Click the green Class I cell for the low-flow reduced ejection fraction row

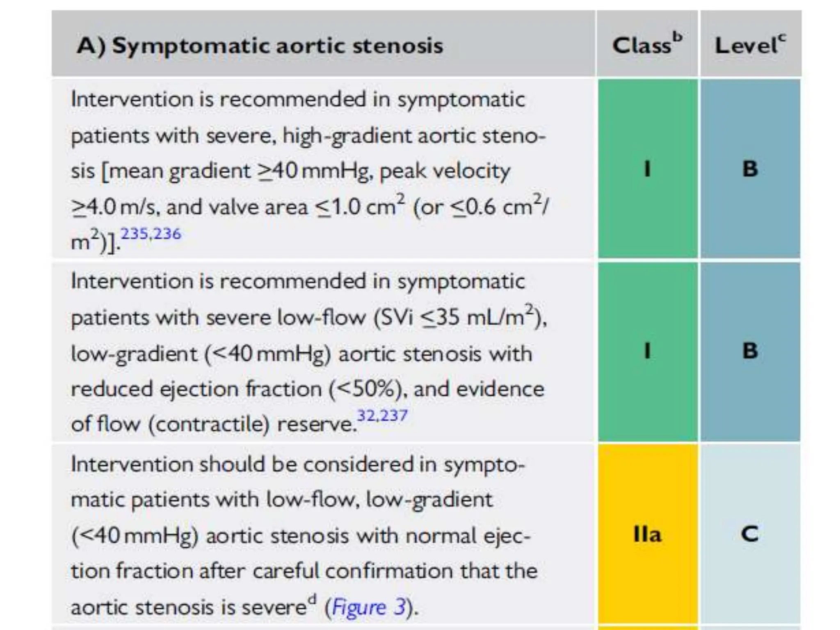[647, 351]
